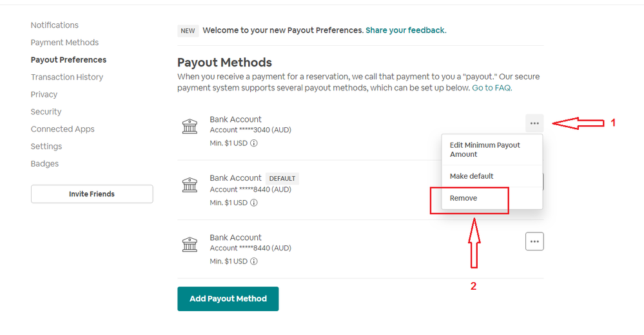Image resolution: width=644 pixels, height=335 pixels.
Task: Navigate to the Security settings page
Action: (x=46, y=112)
